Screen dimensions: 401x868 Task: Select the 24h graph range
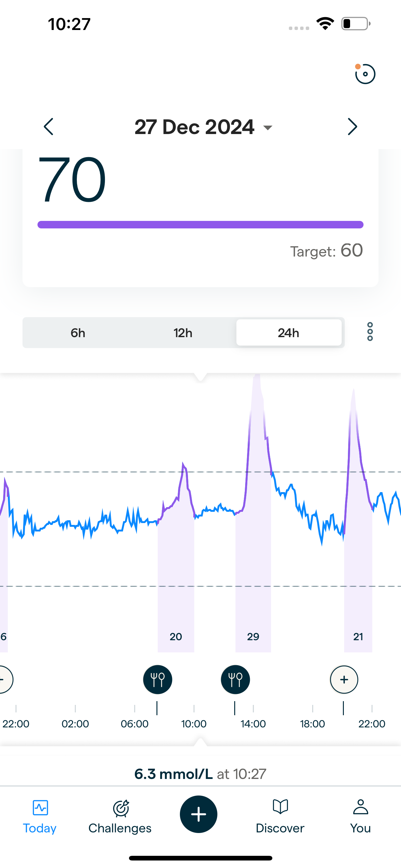(289, 332)
